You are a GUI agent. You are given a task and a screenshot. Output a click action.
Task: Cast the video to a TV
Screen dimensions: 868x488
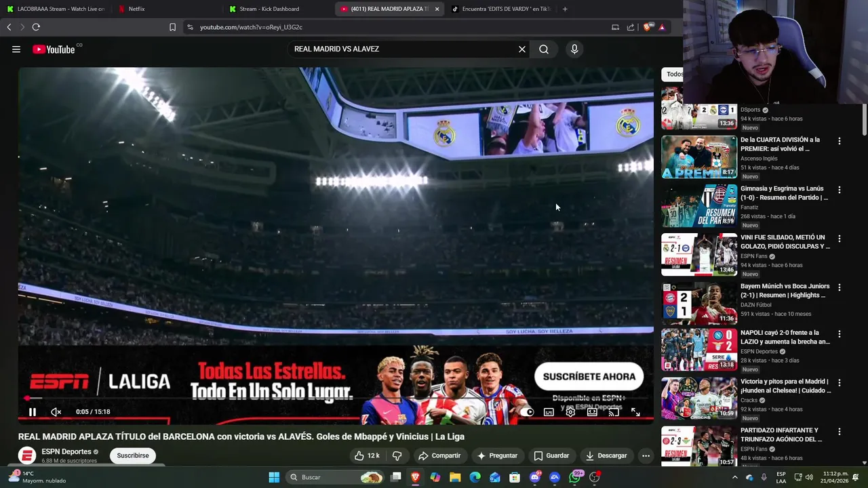click(x=614, y=411)
